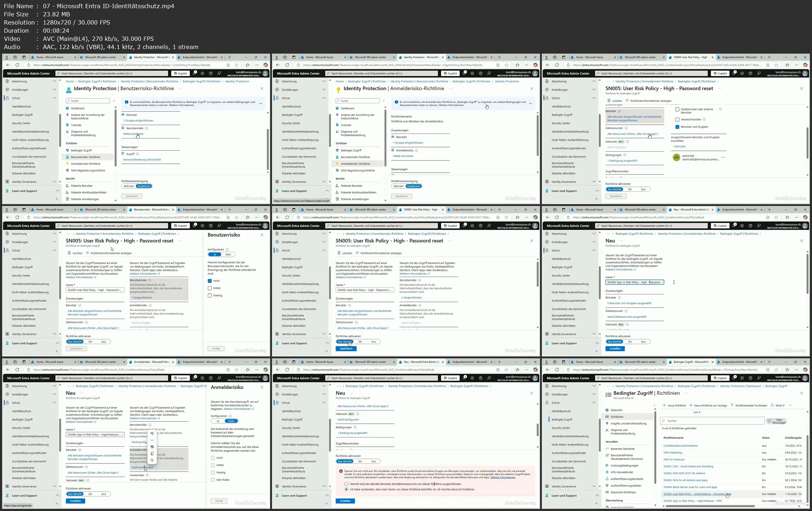
Task: Check Kein Risiko in Anmelderisiko panel
Action: [x=213, y=480]
